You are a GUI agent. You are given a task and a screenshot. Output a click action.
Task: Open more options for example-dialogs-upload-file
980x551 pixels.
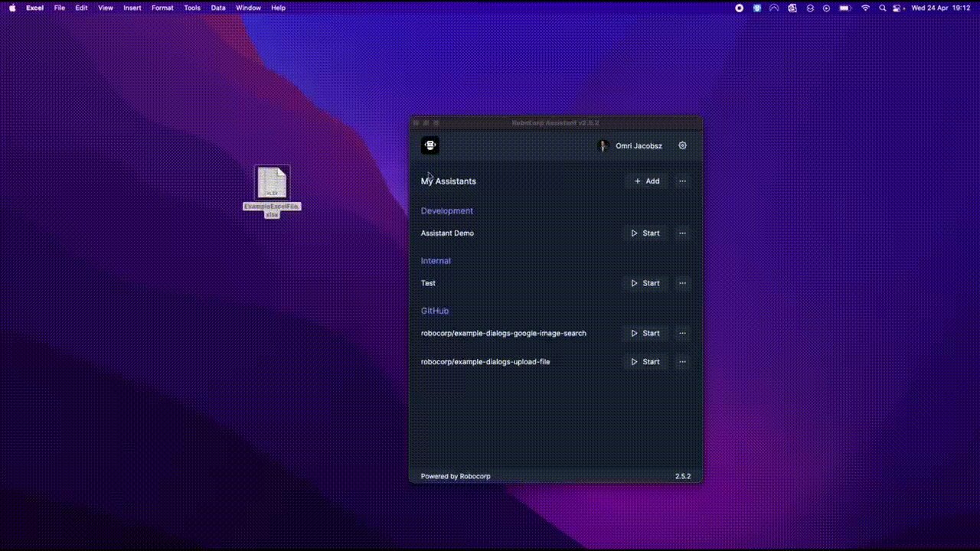682,362
